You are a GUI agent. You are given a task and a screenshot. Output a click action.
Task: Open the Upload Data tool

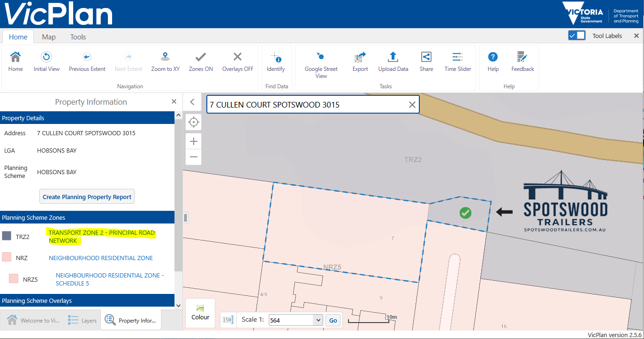(x=393, y=57)
